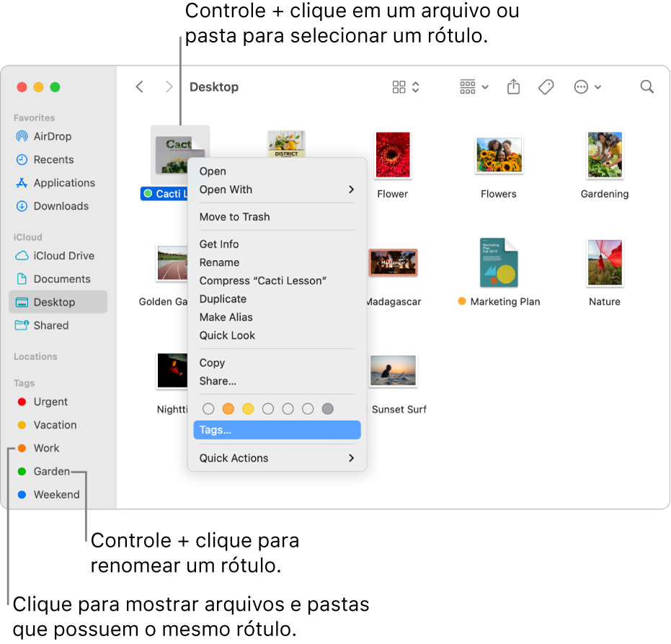Show files tagged Weekend
Screen dimensions: 671x644
(x=58, y=495)
